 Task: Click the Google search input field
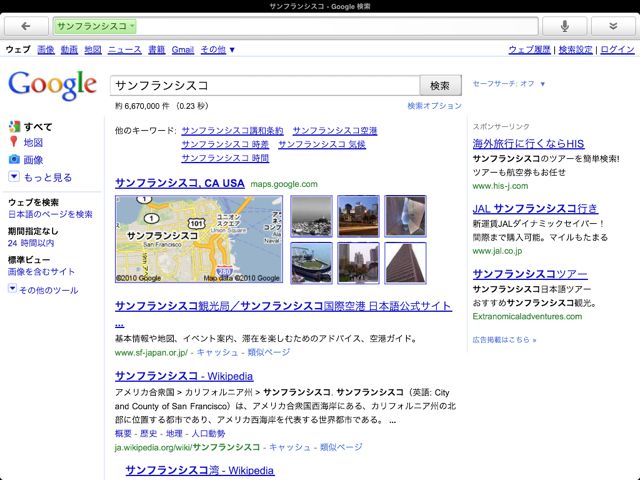[x=265, y=86]
